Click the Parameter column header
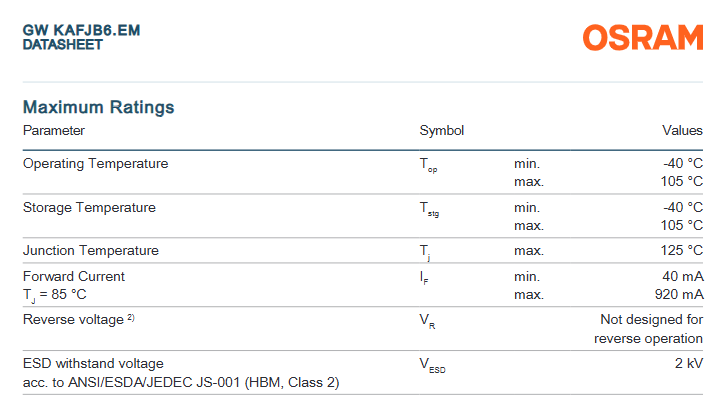 coord(54,131)
